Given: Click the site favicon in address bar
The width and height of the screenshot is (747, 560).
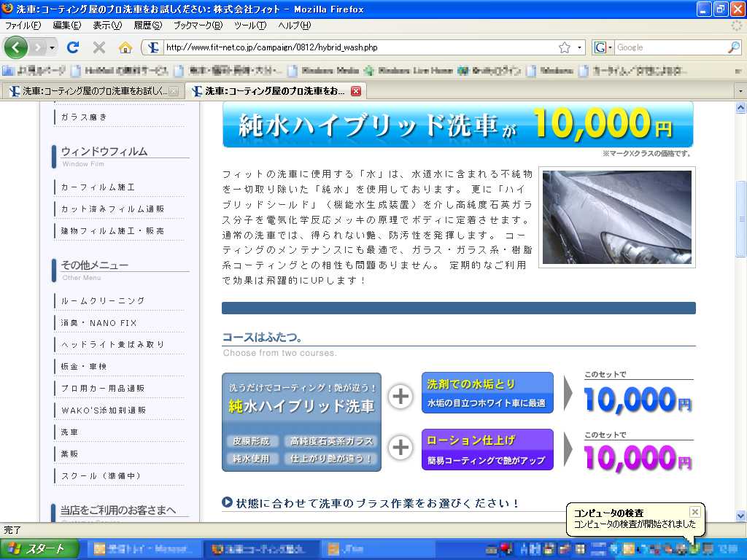Looking at the screenshot, I should 153,47.
